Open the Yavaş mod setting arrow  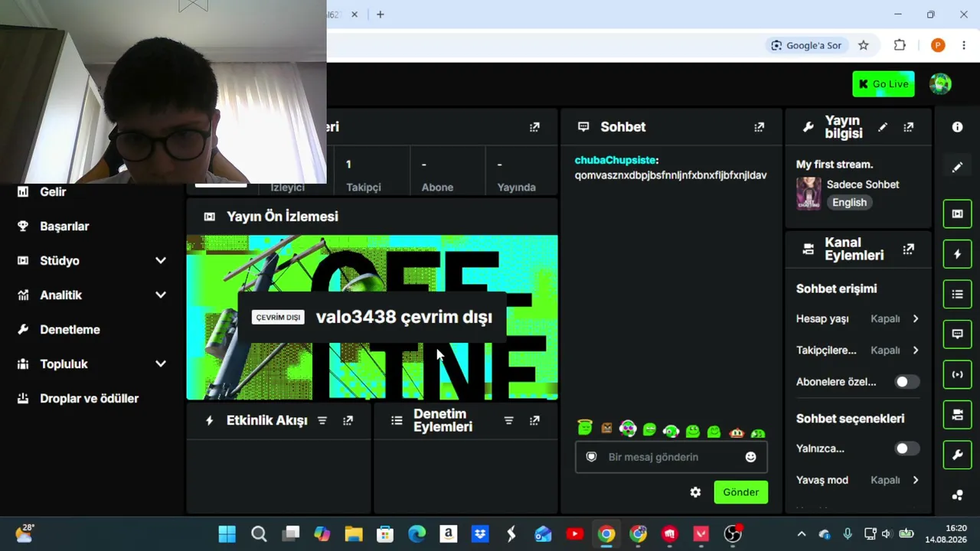[916, 480]
